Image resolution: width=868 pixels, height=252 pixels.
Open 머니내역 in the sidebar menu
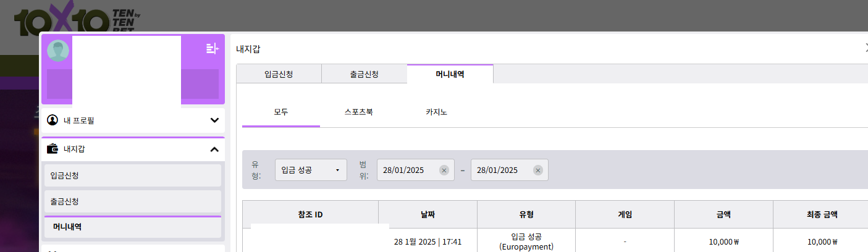132,227
